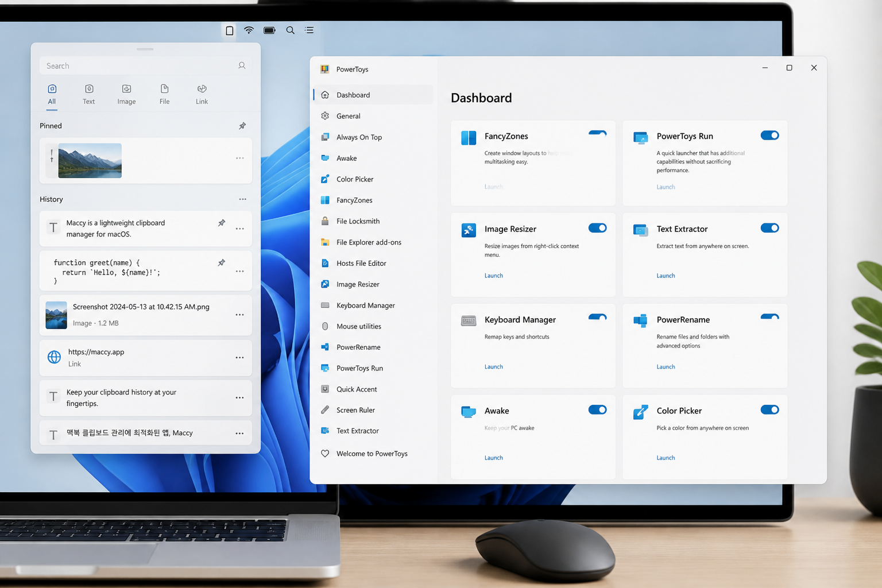Click the magnifier icon in the top menu bar
The image size is (882, 588).
click(x=291, y=30)
